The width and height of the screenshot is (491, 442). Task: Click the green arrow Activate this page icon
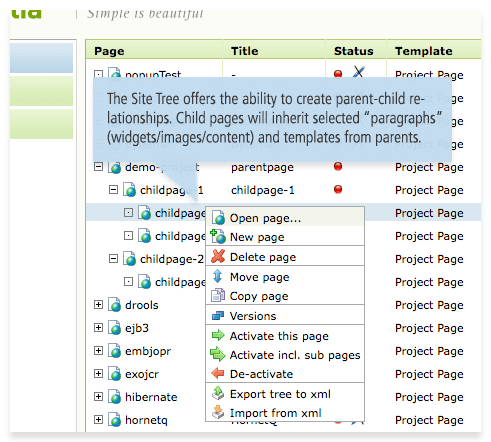pyautogui.click(x=218, y=335)
